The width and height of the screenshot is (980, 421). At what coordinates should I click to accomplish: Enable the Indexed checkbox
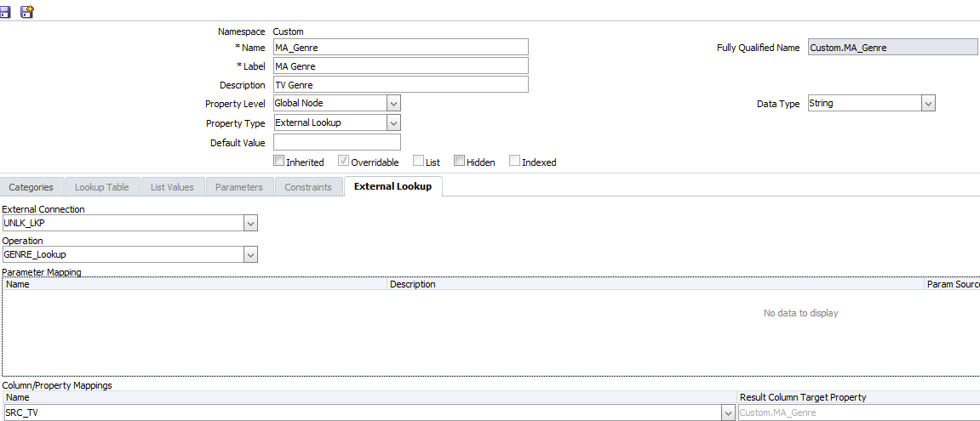pyautogui.click(x=514, y=161)
